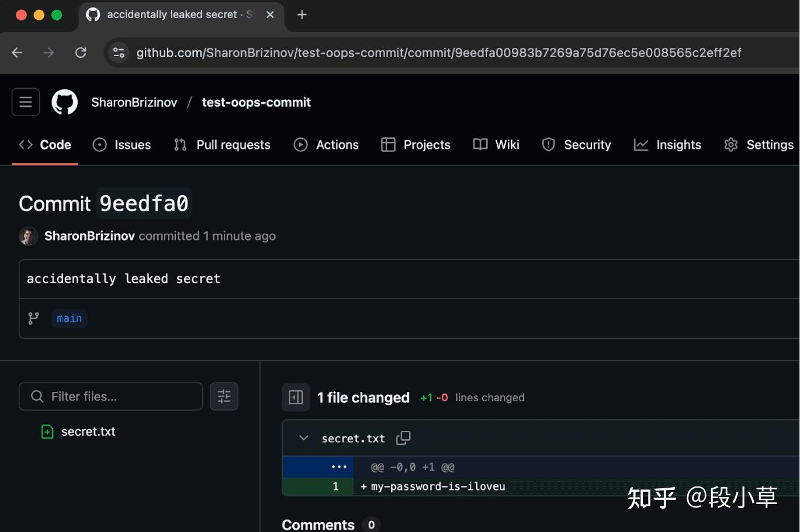This screenshot has width=800, height=532.
Task: Switch to the Code tab
Action: (45, 145)
